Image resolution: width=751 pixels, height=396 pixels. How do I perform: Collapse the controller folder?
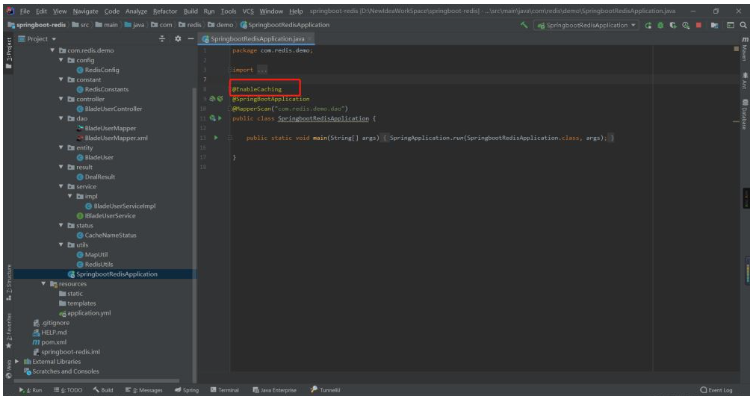click(61, 99)
